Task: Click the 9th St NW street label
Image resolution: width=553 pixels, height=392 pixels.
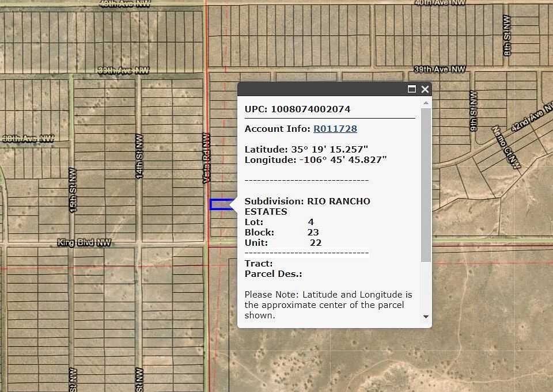Action: pyautogui.click(x=474, y=111)
